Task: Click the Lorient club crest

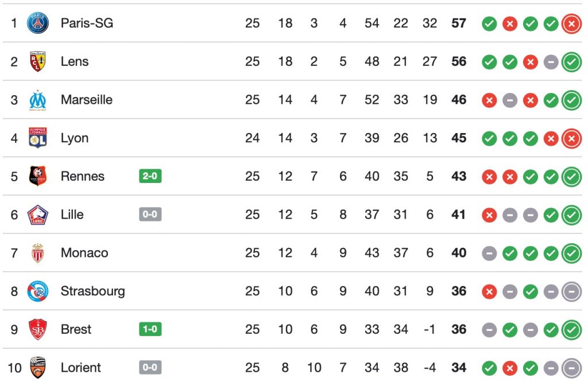Action: (38, 368)
